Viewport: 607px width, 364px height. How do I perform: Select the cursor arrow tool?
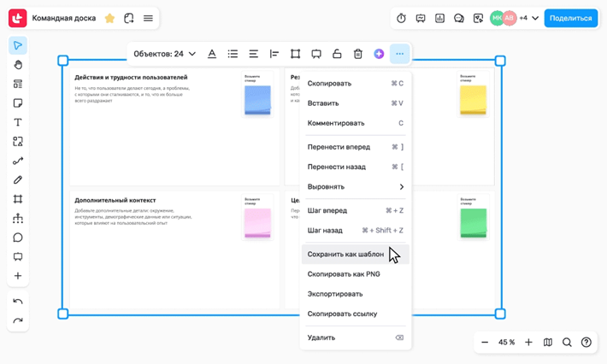[18, 45]
